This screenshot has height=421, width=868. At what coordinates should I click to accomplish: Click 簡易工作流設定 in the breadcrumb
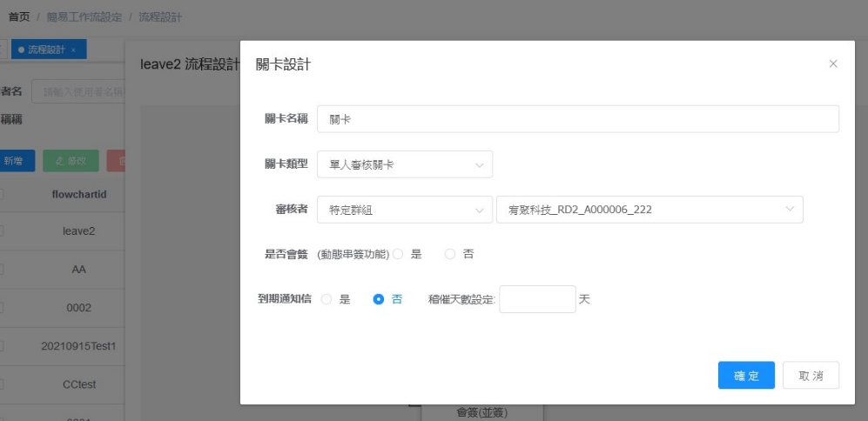pos(84,17)
